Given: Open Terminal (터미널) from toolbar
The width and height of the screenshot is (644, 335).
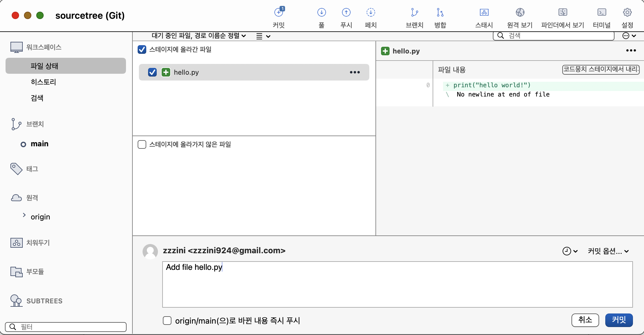Looking at the screenshot, I should (x=602, y=13).
